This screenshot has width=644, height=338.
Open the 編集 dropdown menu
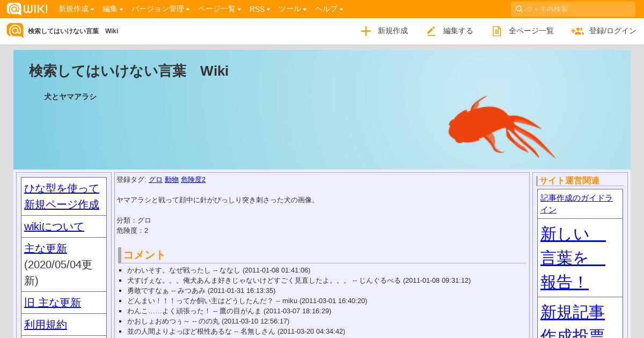(x=113, y=9)
